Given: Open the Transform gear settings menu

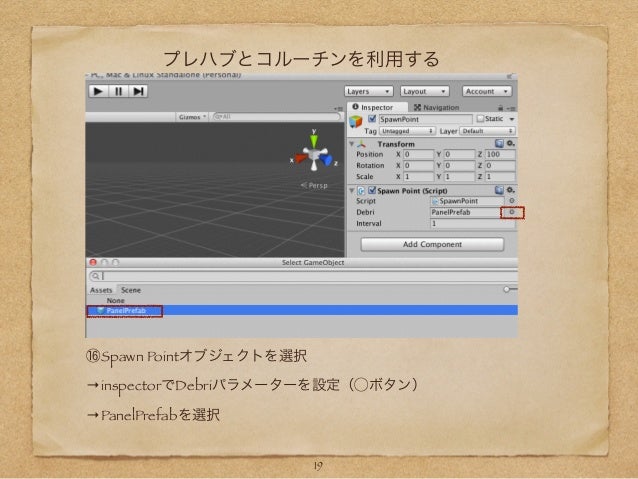Looking at the screenshot, I should (511, 144).
